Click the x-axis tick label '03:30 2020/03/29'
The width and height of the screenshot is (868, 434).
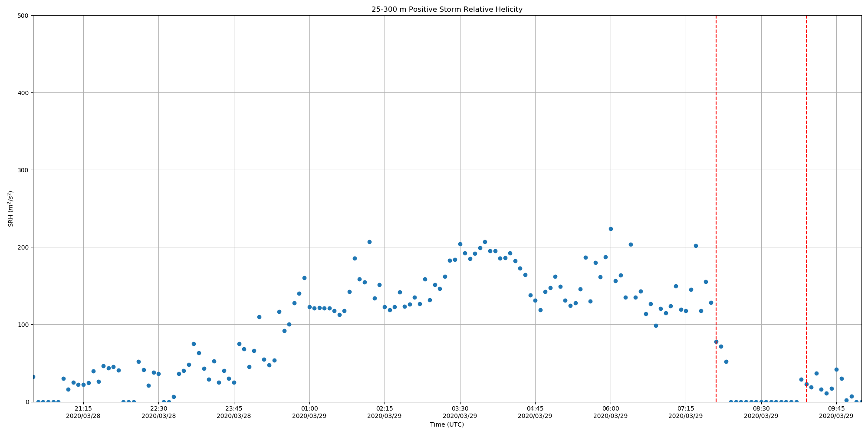pyautogui.click(x=460, y=412)
